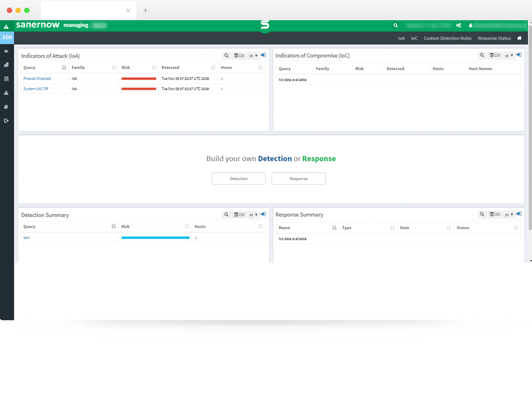Viewport: 532px width, 393px height.
Task: Click the header search magnifier icon
Action: 396,25
